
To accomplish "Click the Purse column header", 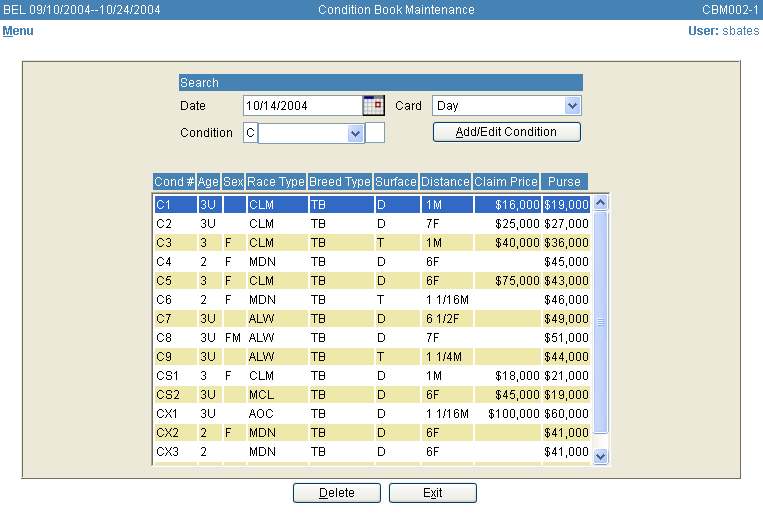I will click(x=564, y=182).
